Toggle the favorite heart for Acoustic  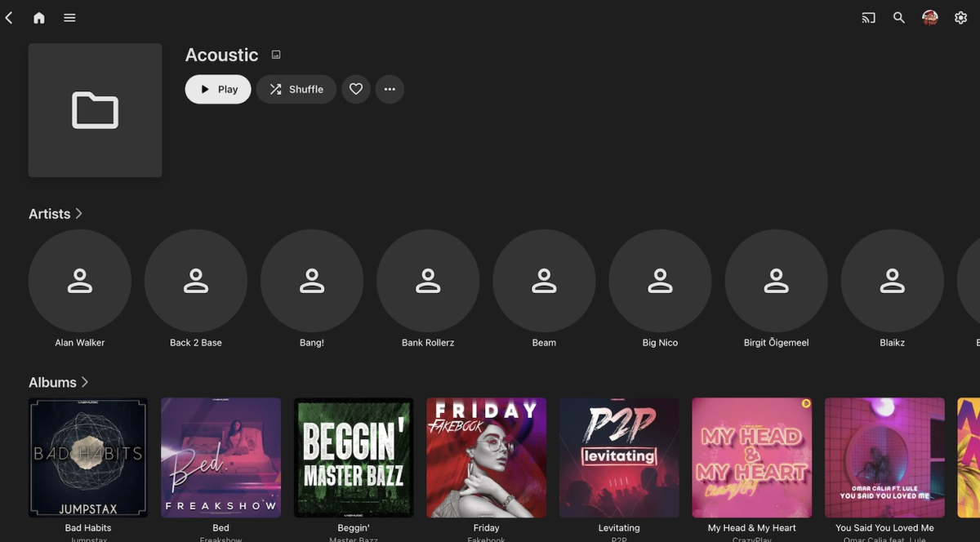(356, 89)
